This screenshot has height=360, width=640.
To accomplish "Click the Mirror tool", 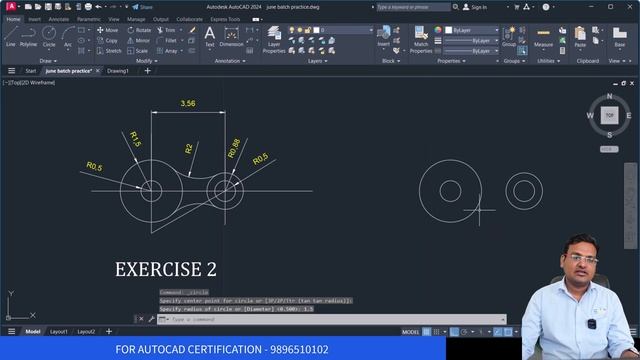I will coord(138,40).
